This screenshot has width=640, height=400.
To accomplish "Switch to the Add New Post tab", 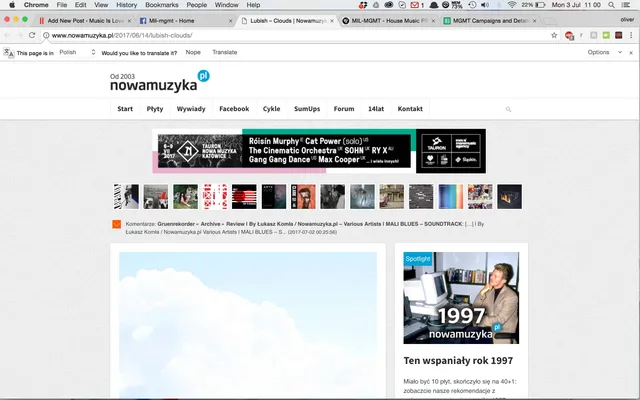I will [x=84, y=20].
